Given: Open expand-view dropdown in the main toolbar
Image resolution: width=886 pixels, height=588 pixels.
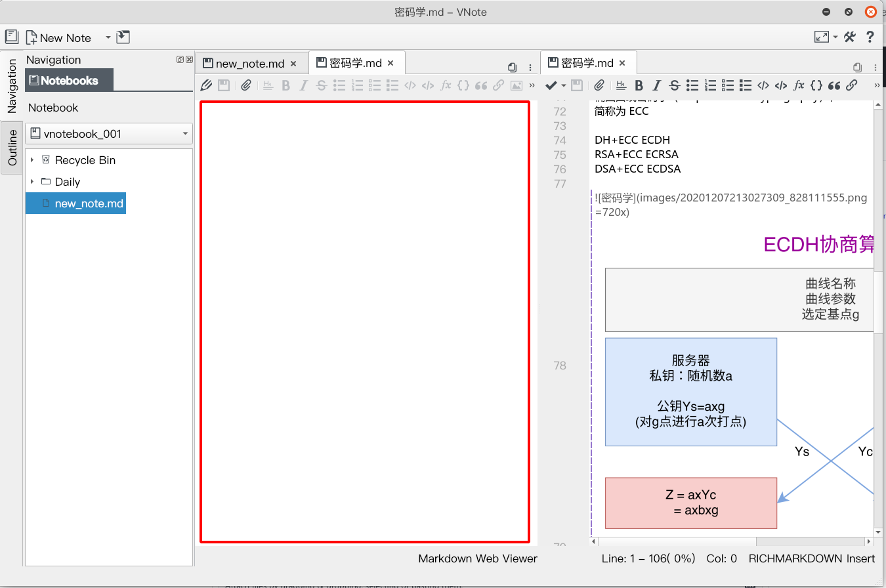Looking at the screenshot, I should coord(835,37).
